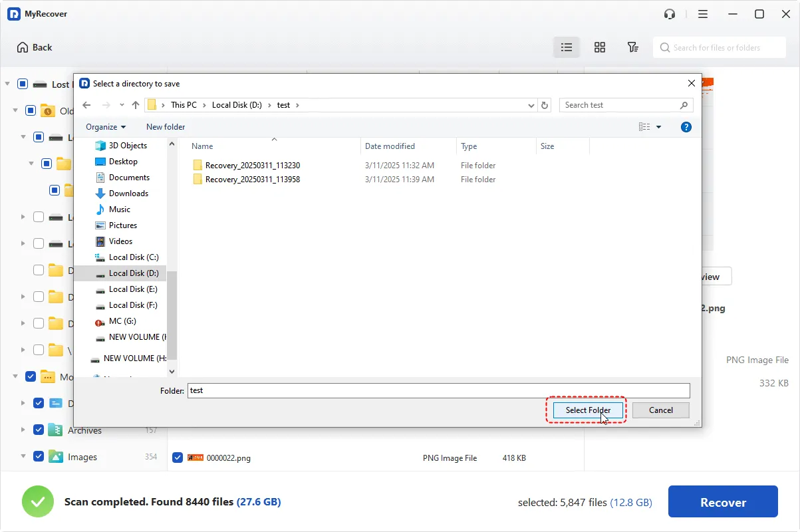This screenshot has height=532, width=800.
Task: Uncheck the 0000022.png file checkbox
Action: (178, 458)
